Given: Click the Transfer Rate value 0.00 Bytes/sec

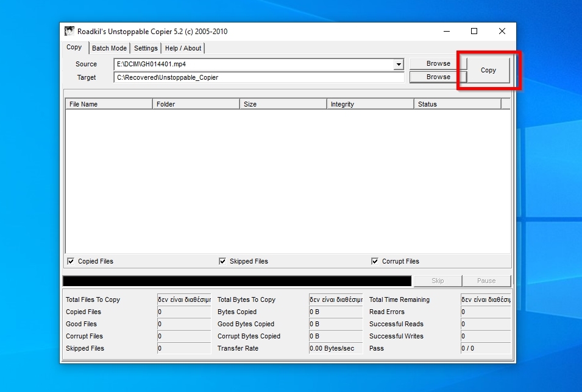Looking at the screenshot, I should coord(336,349).
